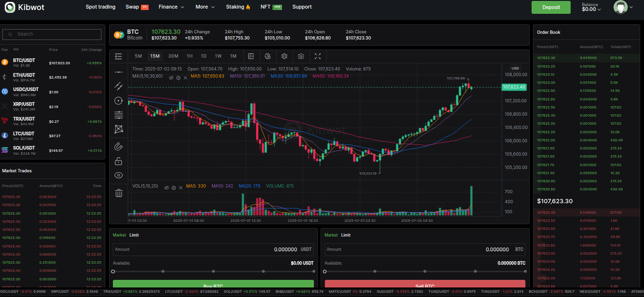Screen dimensions: 644x297
Task: Remove all drawings with trash icon
Action: click(119, 193)
